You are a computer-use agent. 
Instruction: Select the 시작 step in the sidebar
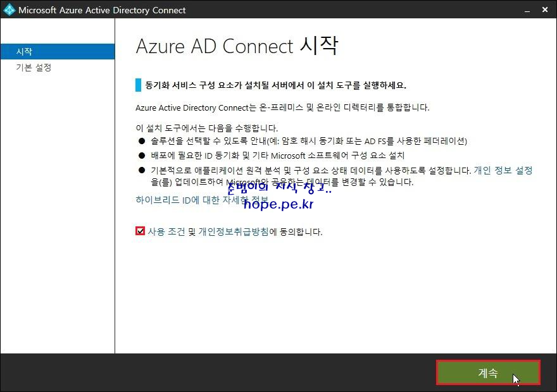58,51
